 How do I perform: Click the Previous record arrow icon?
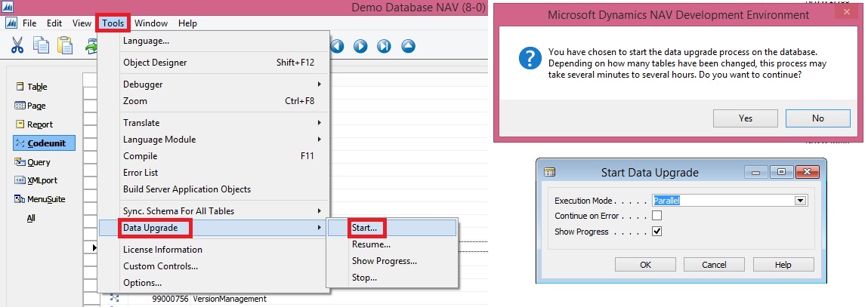pos(337,46)
